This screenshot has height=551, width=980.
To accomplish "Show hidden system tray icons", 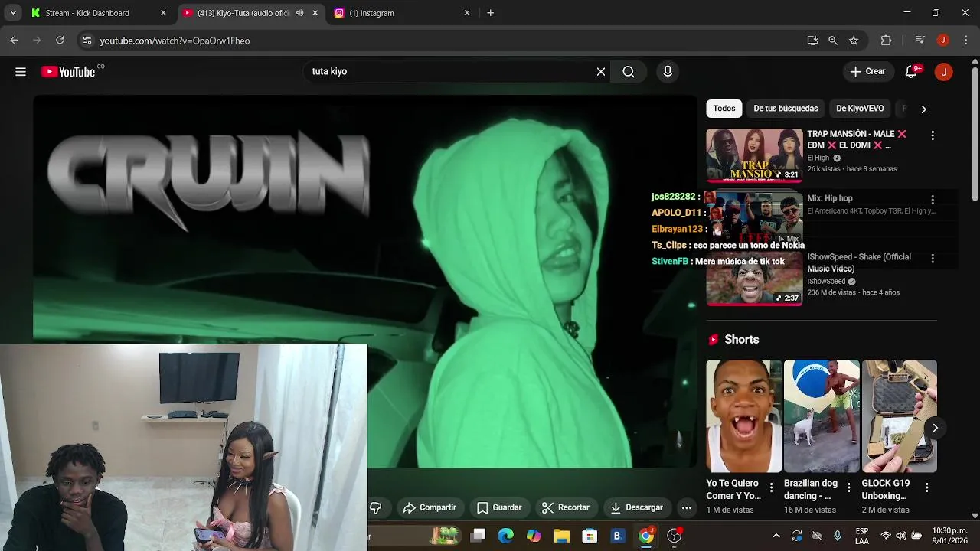I will [x=776, y=536].
